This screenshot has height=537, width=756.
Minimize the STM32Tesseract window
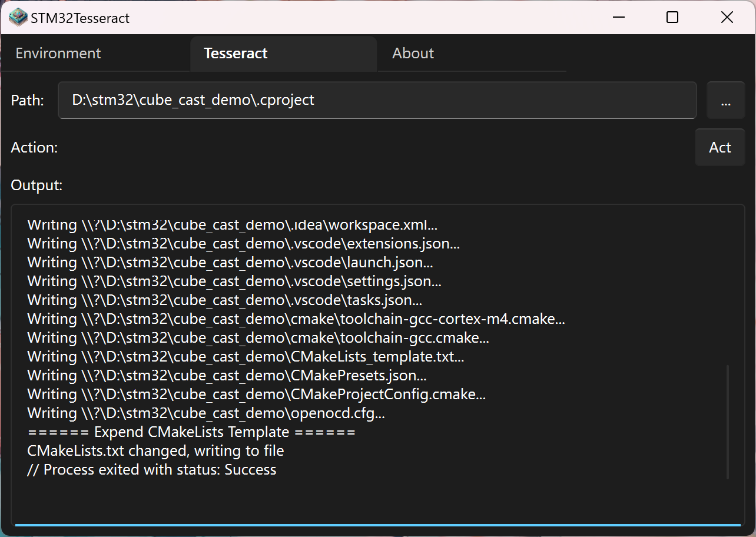(x=618, y=18)
